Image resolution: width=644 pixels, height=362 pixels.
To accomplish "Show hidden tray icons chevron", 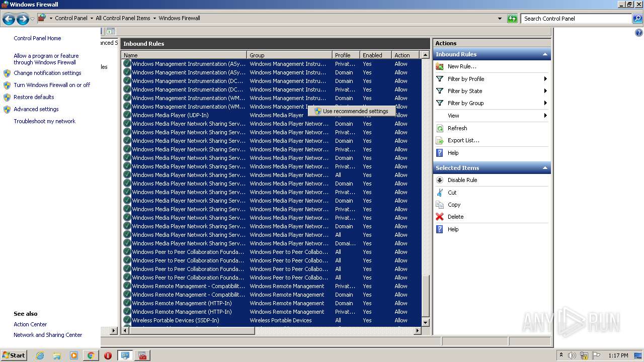I will tap(561, 355).
